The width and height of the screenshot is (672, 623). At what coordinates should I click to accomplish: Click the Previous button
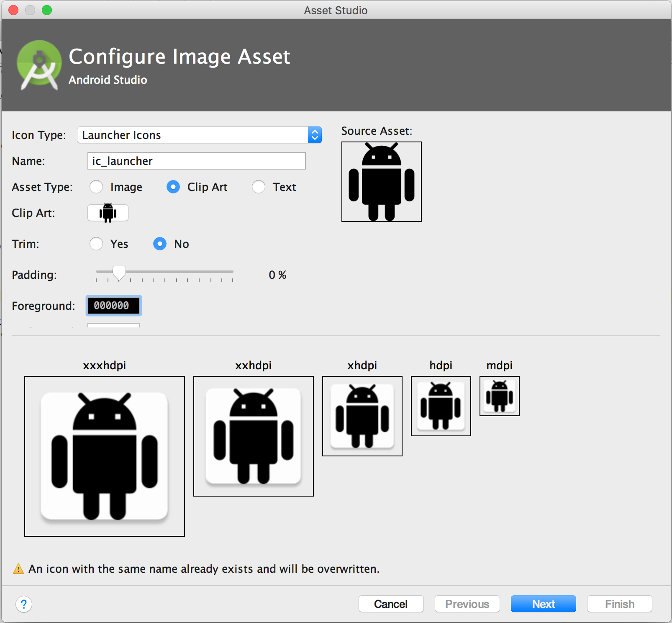(467, 604)
